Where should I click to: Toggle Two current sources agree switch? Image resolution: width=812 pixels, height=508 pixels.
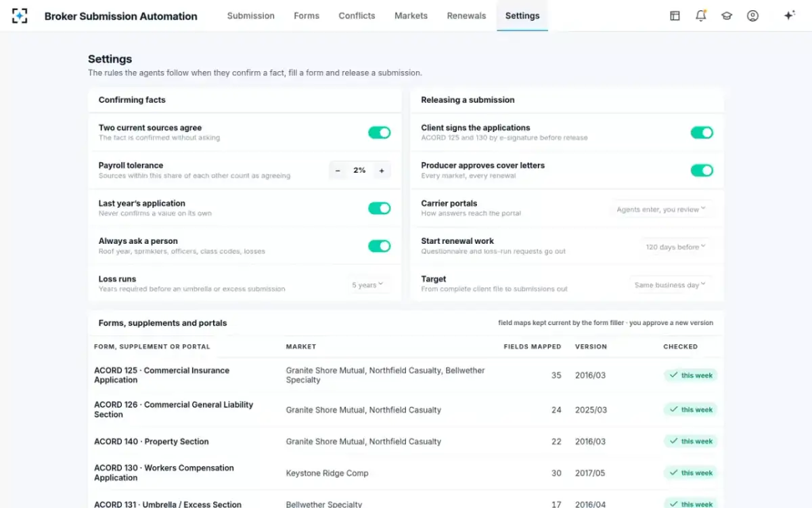click(x=380, y=133)
